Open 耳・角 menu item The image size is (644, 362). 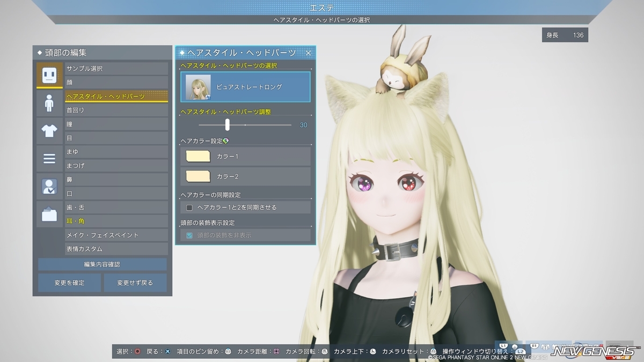tap(116, 221)
